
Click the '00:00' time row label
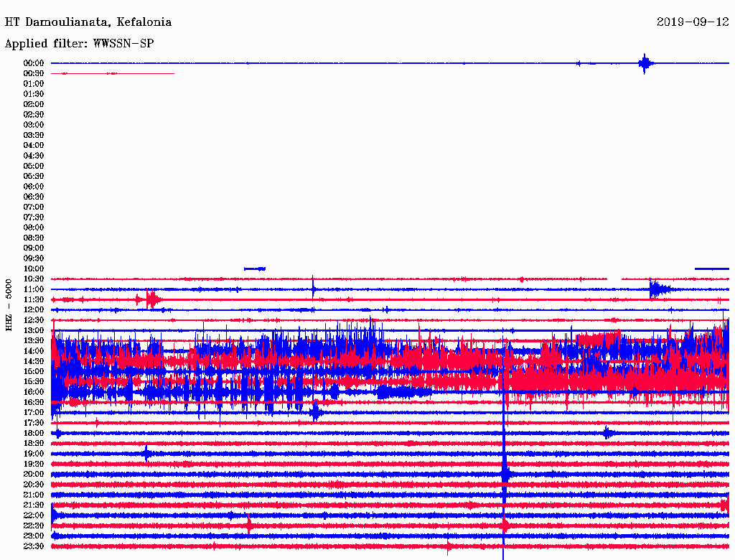[x=34, y=63]
